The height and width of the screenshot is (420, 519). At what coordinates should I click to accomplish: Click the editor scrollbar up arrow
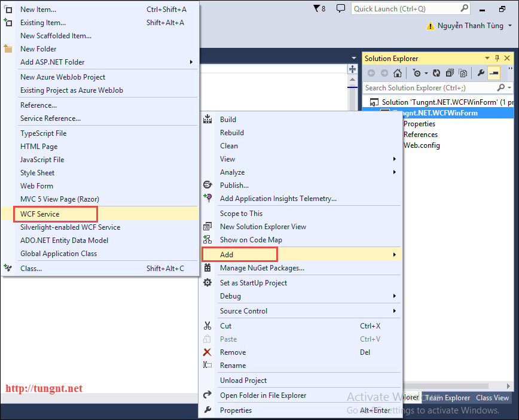353,80
